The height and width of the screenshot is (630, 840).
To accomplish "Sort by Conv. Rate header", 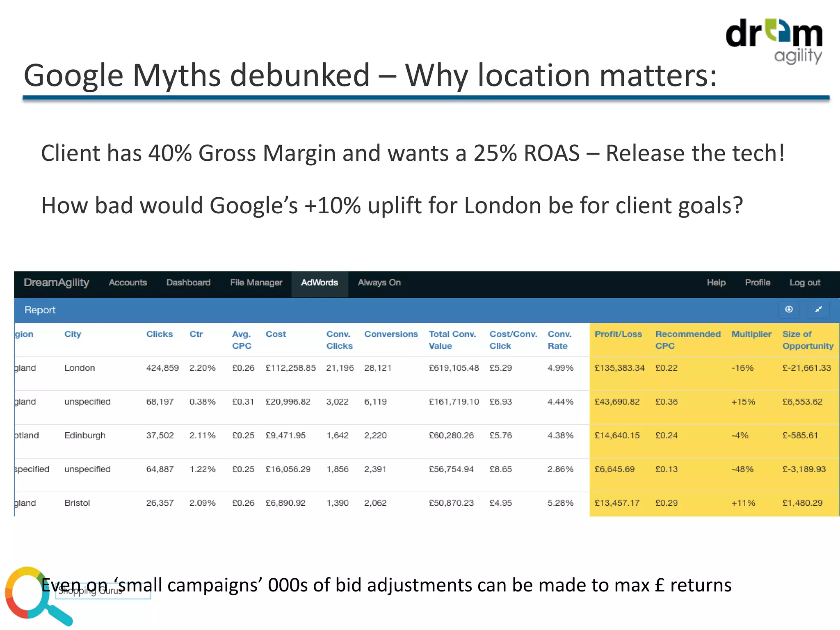I will point(559,340).
